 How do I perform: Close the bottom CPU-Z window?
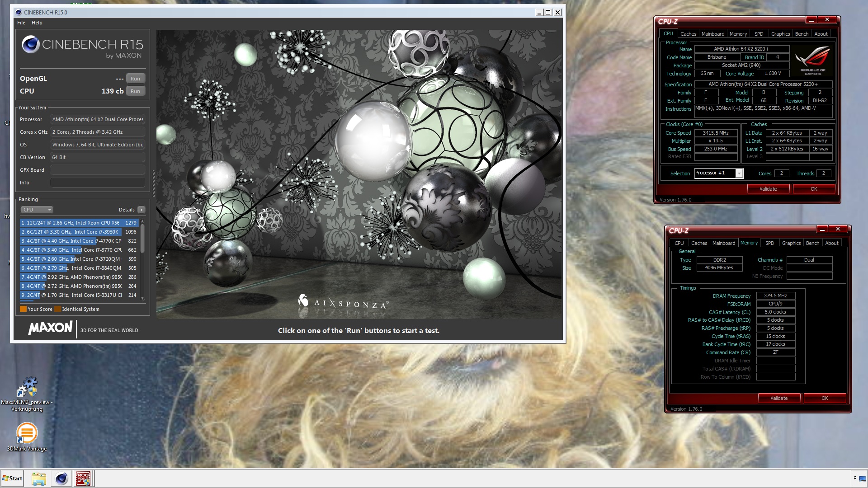pyautogui.click(x=838, y=229)
